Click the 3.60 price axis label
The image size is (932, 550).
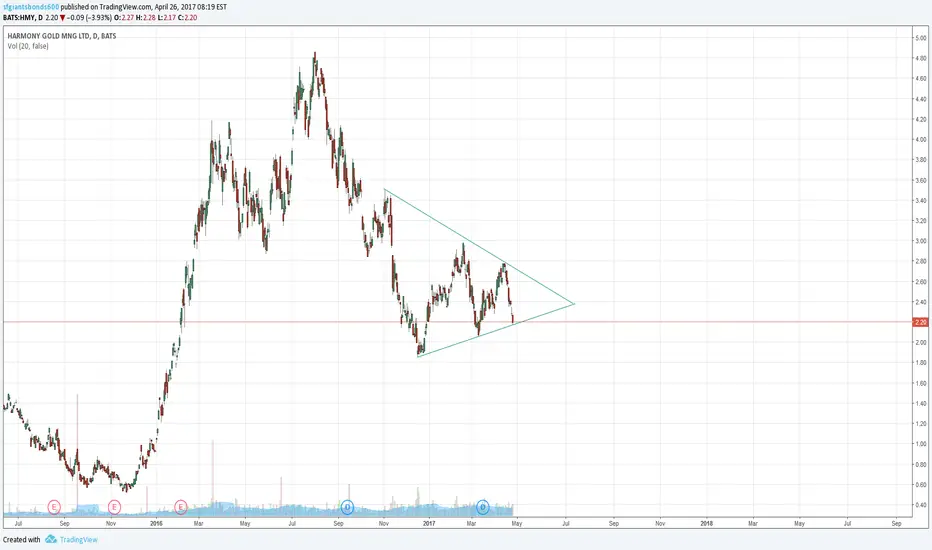click(x=921, y=180)
